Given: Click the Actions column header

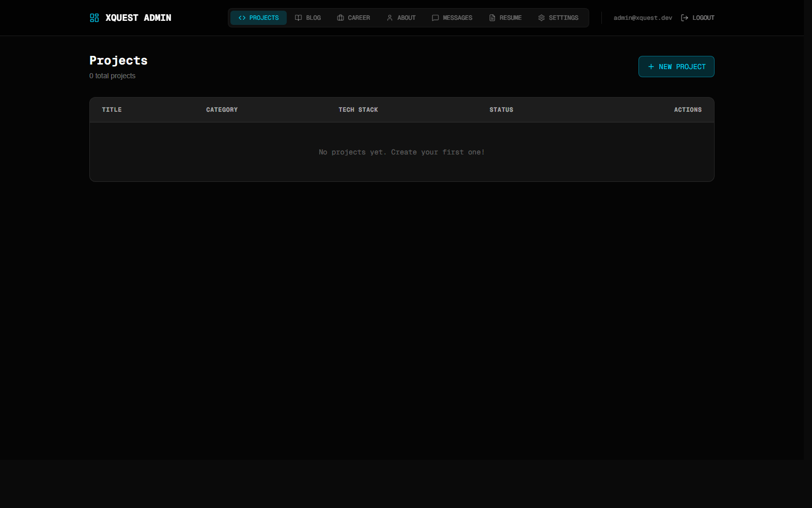Looking at the screenshot, I should pyautogui.click(x=688, y=110).
